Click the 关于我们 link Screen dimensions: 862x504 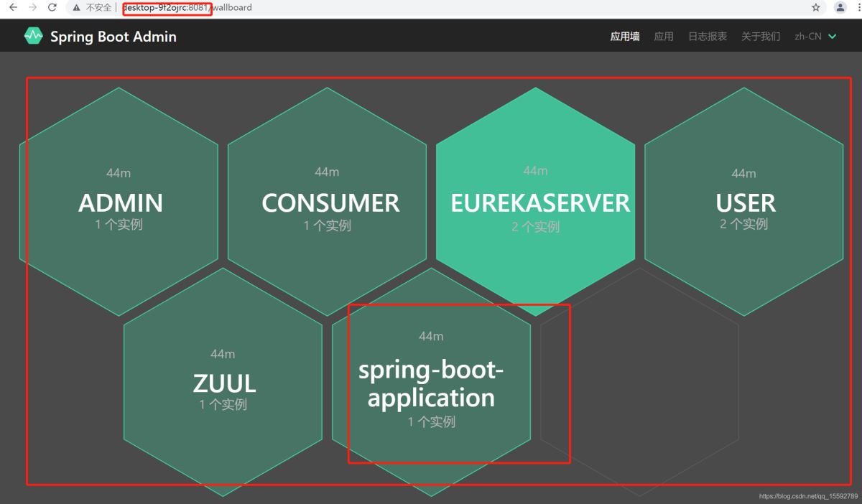(x=761, y=36)
